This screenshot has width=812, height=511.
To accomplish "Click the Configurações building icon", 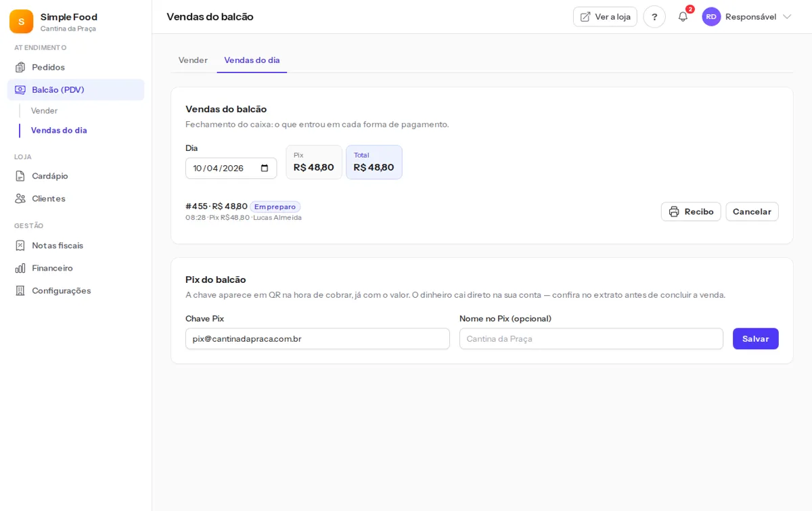I will [20, 290].
